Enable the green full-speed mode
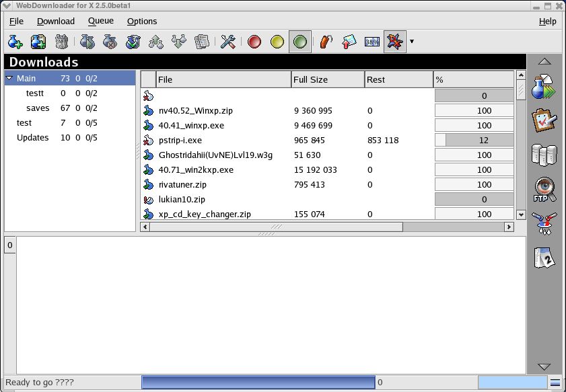 [x=300, y=42]
